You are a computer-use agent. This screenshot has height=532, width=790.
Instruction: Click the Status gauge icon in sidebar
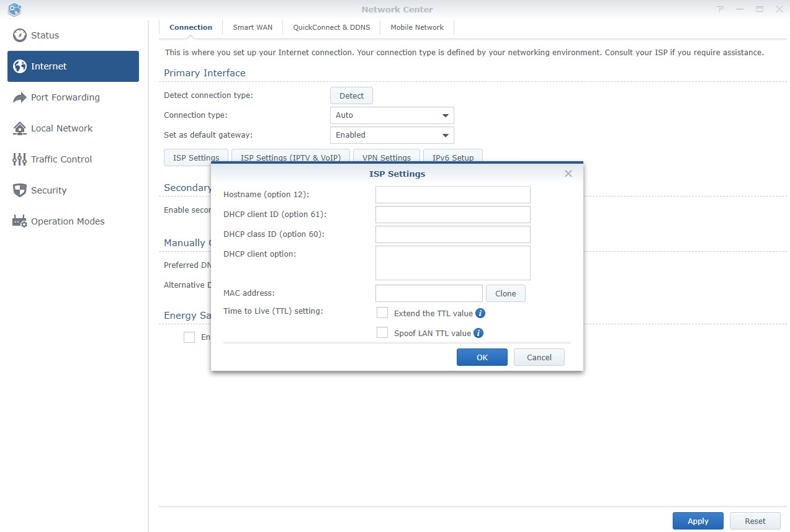coord(20,35)
